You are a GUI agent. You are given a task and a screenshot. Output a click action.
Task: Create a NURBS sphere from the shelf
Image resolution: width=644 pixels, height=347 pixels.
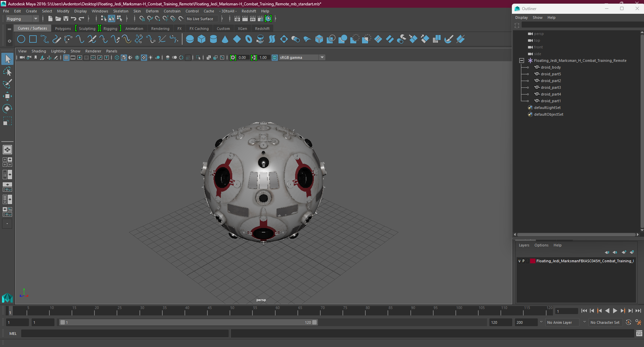(190, 39)
